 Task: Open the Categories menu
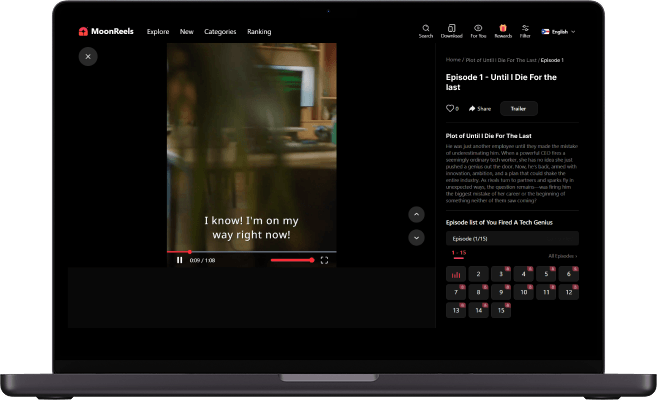tap(220, 32)
